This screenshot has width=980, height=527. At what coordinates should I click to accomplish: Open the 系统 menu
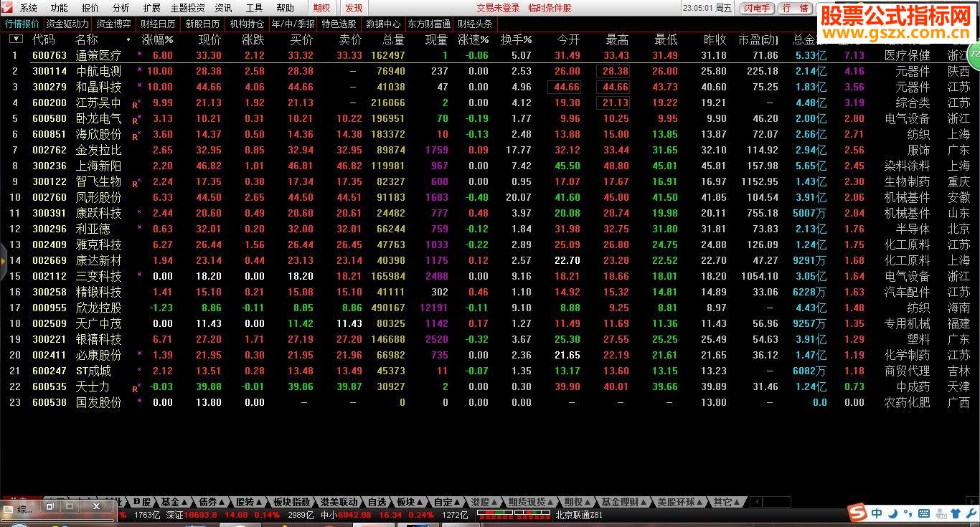click(29, 8)
